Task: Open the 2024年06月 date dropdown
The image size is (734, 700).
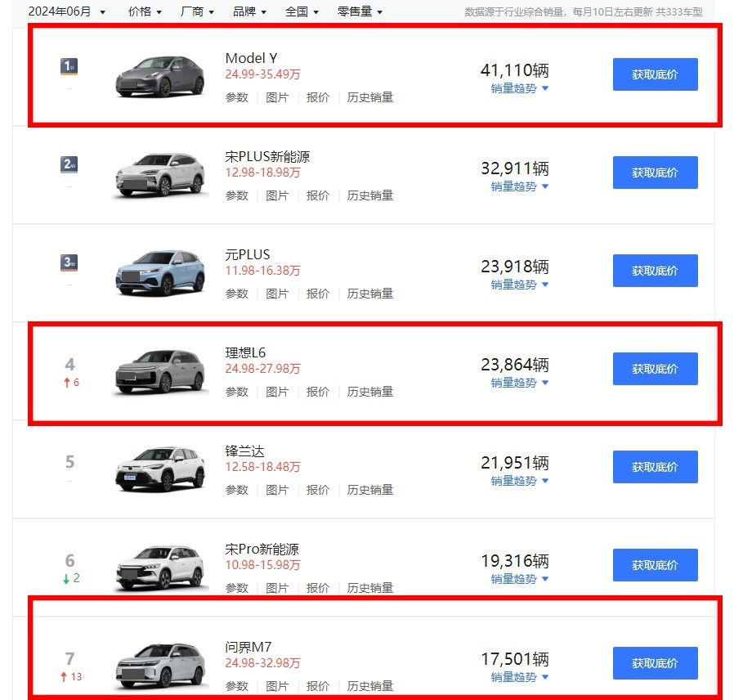Action: (x=66, y=11)
